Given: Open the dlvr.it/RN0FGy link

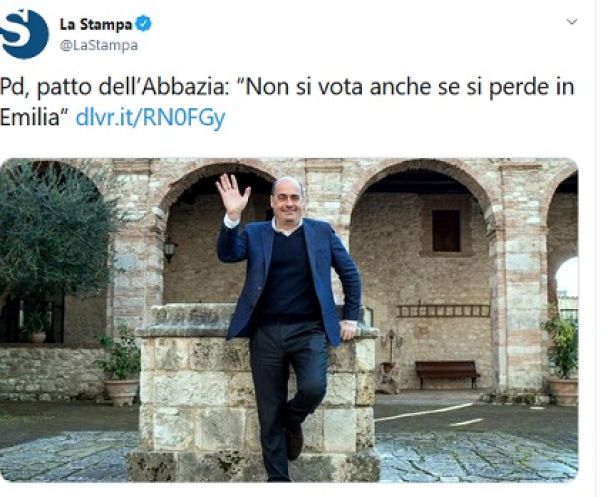Looking at the screenshot, I should tap(150, 117).
